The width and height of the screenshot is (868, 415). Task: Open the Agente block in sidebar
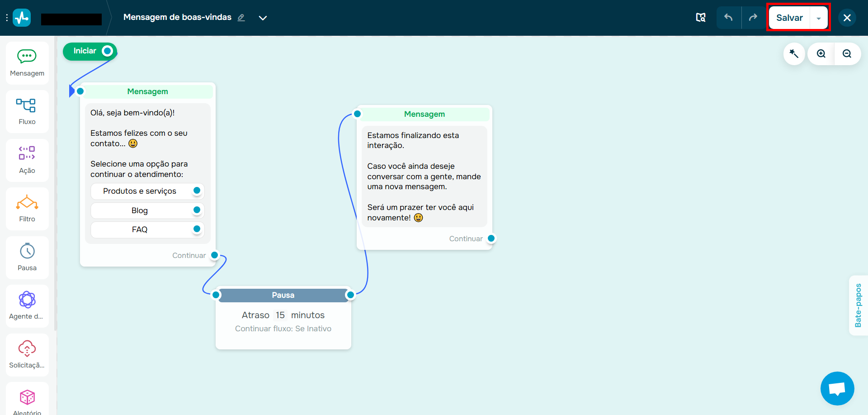tap(27, 306)
